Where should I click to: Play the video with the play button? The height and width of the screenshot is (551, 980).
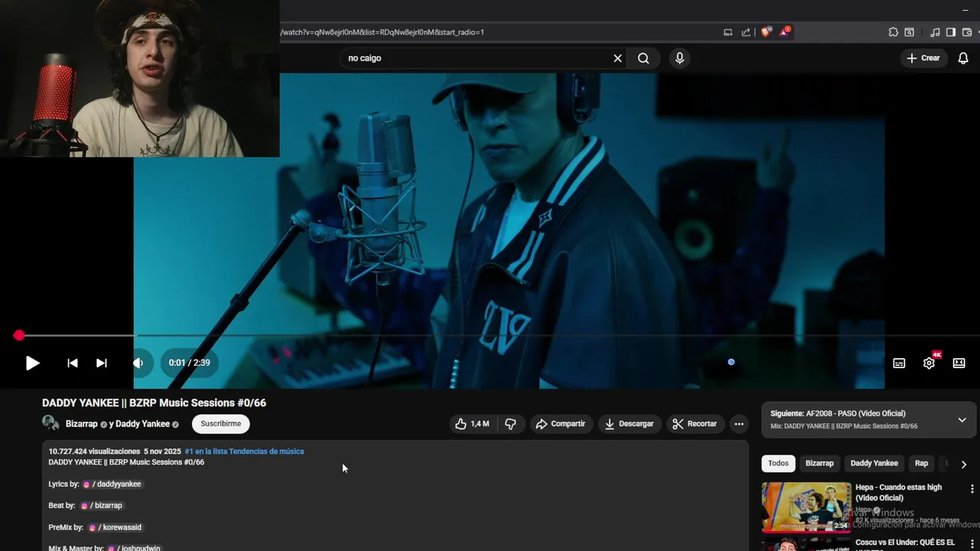(x=32, y=363)
